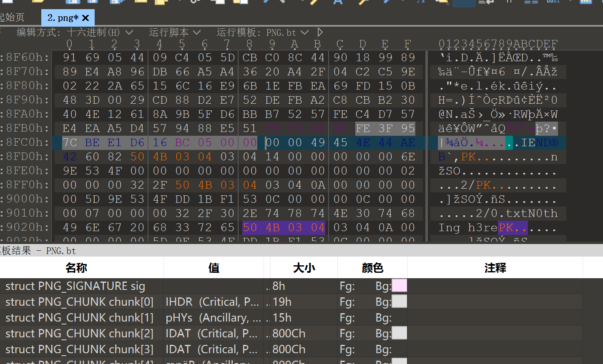
Task: Click the 8F60h address label
Action: point(28,57)
